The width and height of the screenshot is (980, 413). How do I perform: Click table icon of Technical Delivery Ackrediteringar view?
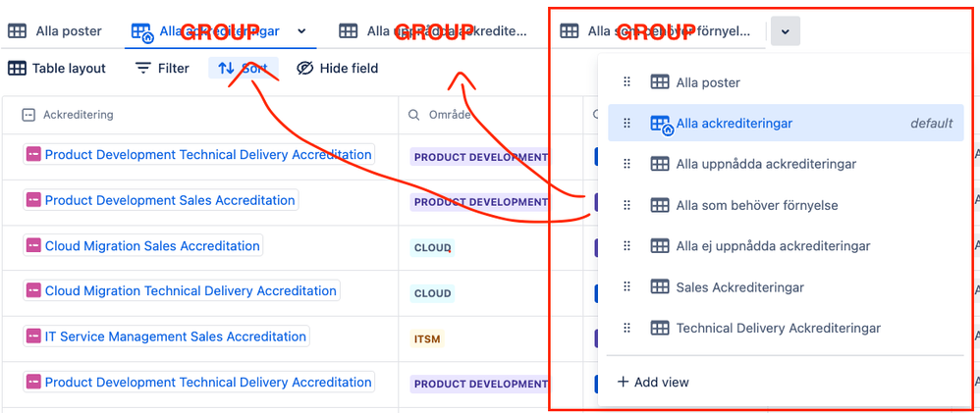click(x=659, y=328)
